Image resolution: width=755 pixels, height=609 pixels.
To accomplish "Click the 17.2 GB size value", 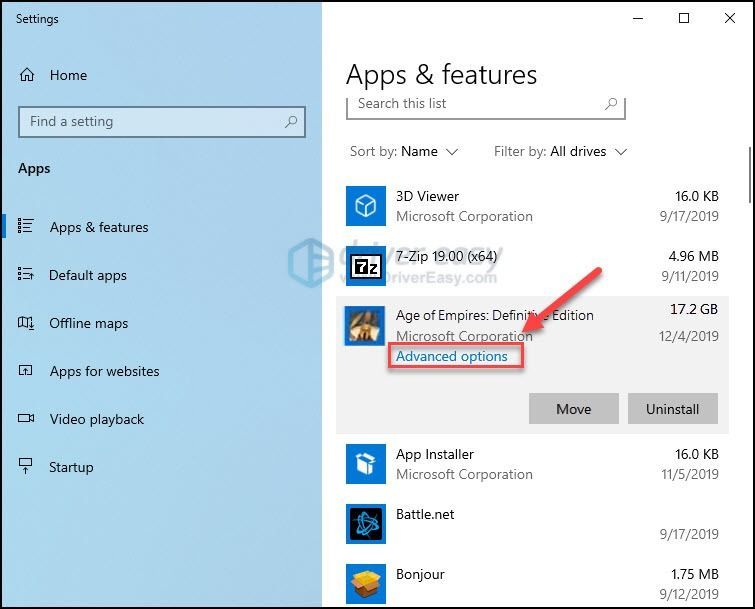I will [x=694, y=309].
